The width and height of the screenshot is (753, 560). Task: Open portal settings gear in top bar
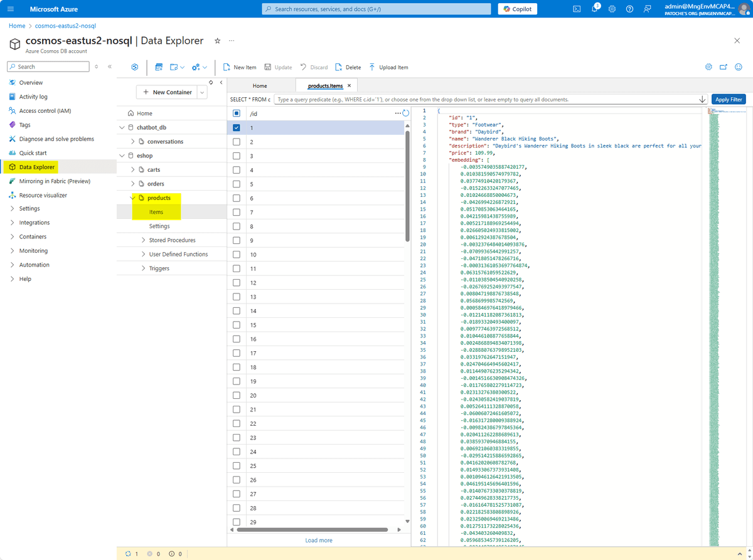[x=612, y=9]
